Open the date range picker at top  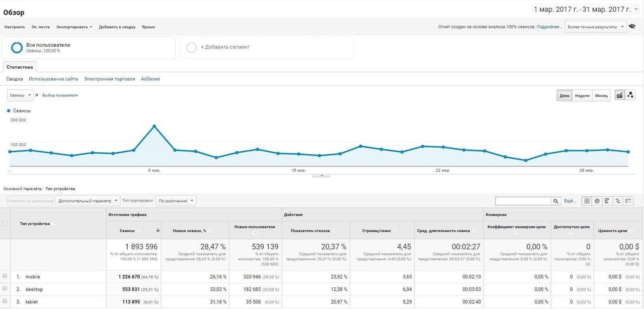click(586, 10)
